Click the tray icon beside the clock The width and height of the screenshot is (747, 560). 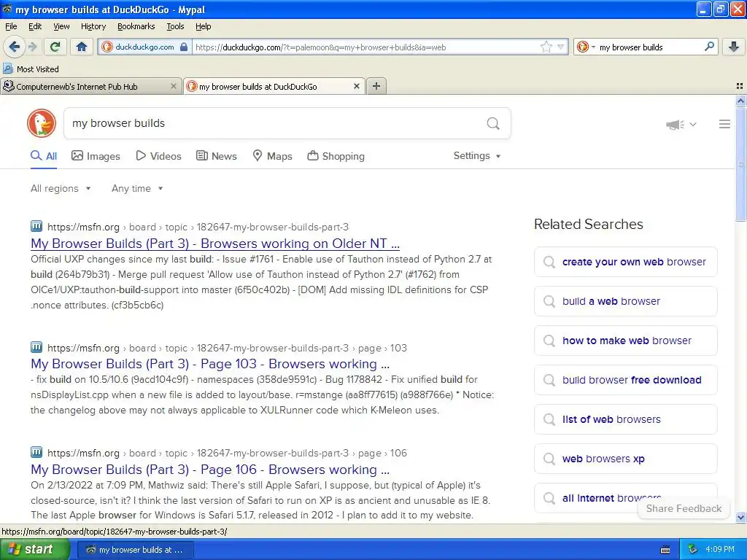click(x=692, y=550)
